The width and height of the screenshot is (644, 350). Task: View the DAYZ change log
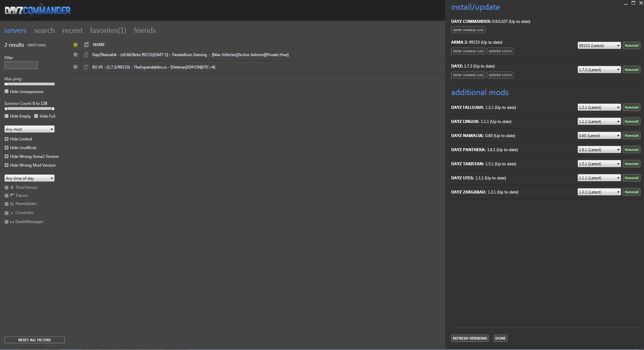tap(468, 75)
